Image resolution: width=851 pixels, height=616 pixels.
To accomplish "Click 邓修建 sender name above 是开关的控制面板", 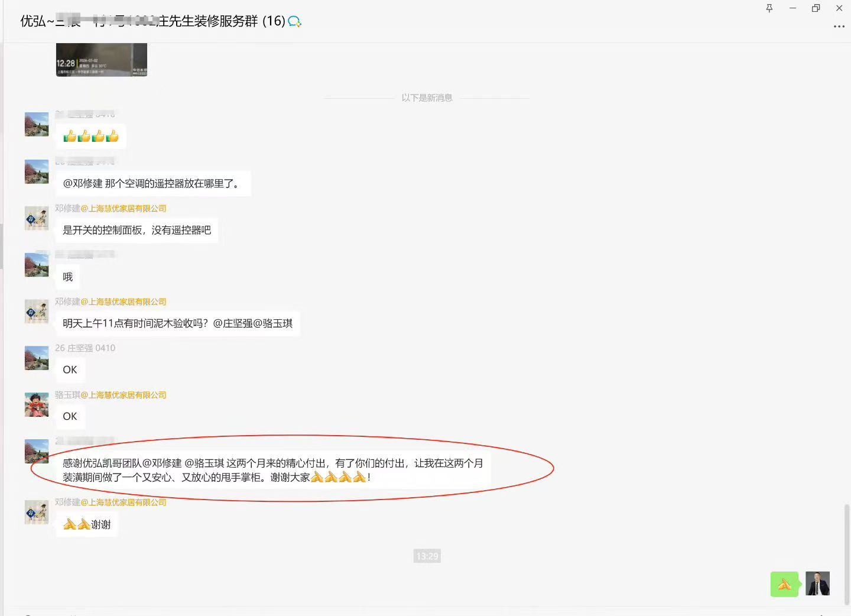I will pyautogui.click(x=111, y=208).
